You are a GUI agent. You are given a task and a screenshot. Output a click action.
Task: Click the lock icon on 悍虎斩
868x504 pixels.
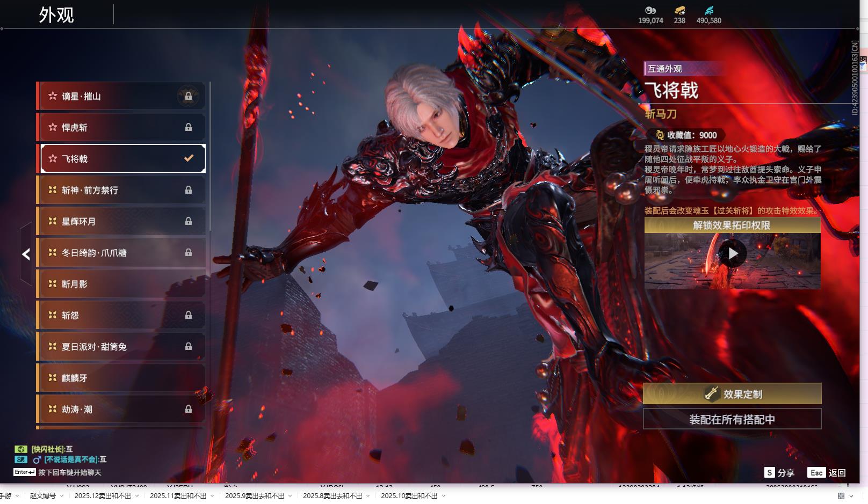point(189,127)
